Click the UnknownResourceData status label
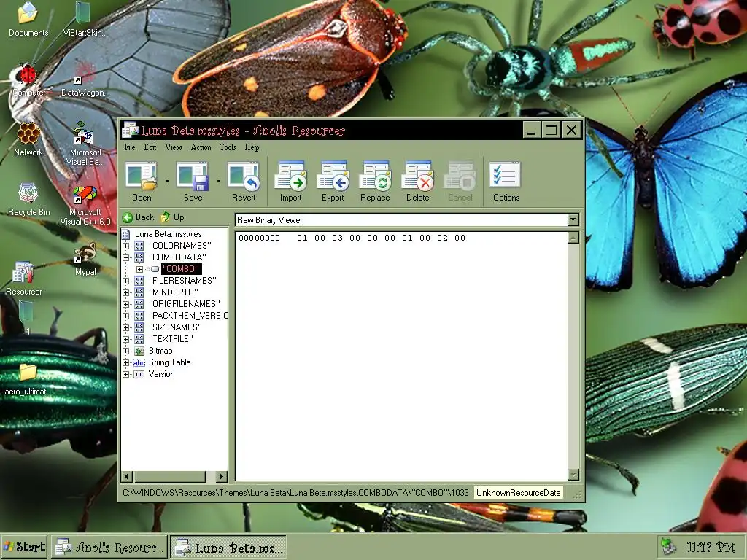Screen dimensions: 747x560 tap(519, 493)
